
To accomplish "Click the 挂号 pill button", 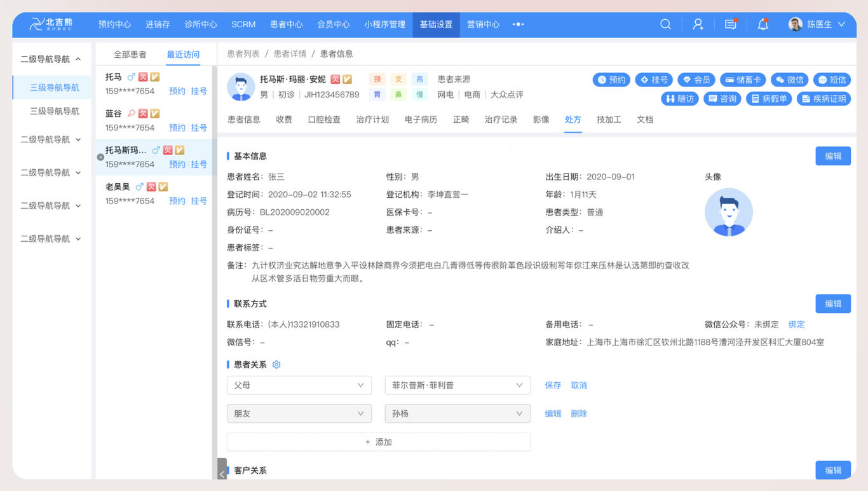I will pos(654,80).
